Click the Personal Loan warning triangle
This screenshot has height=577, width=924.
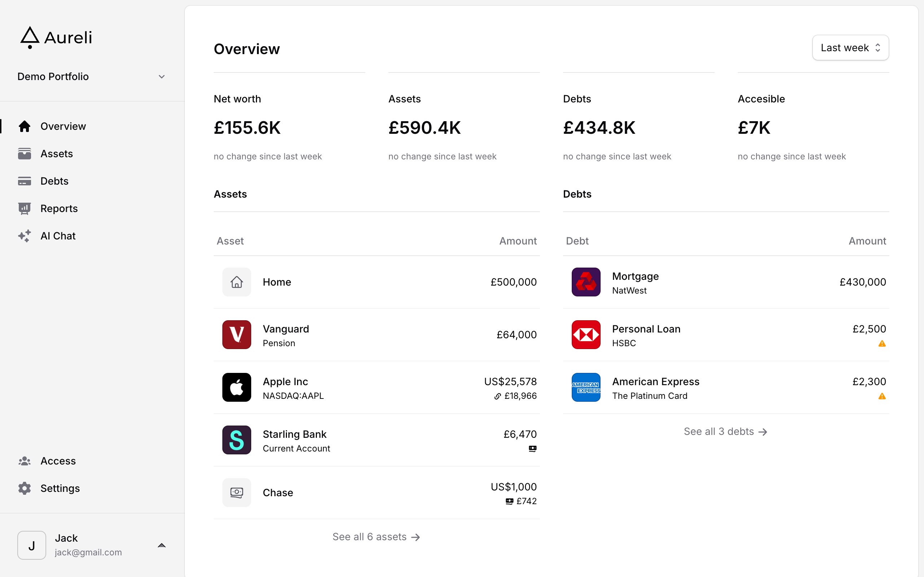tap(882, 344)
